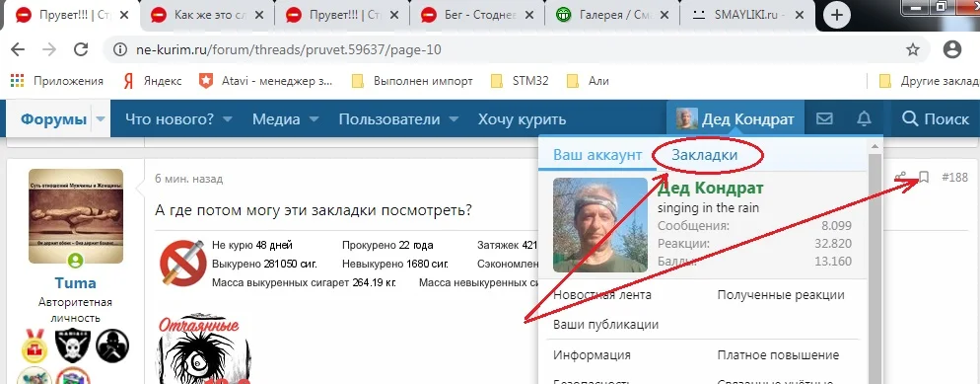Go back with browser back arrow
The image size is (980, 384).
(x=18, y=49)
